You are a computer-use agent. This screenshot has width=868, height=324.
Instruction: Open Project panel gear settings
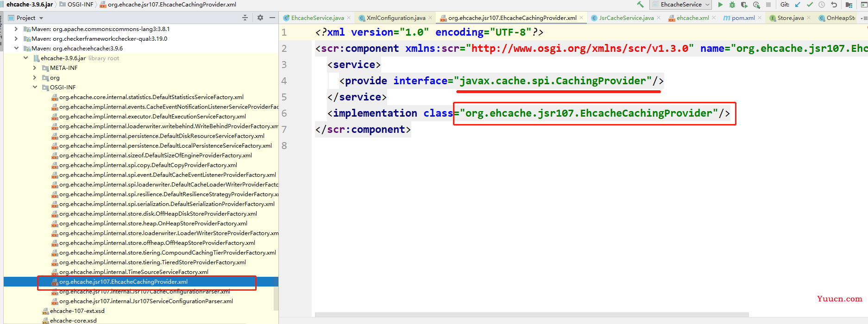click(260, 18)
